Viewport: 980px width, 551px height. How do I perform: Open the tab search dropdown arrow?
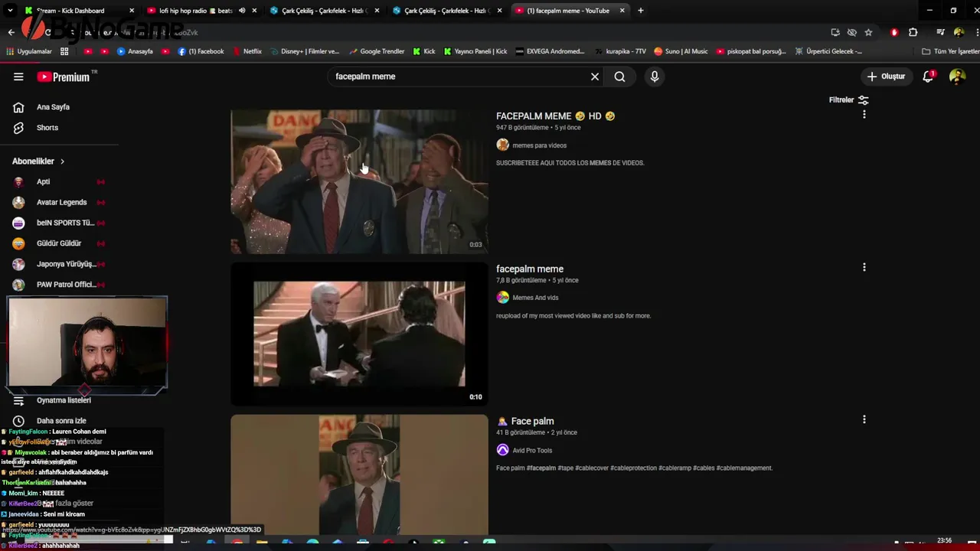(10, 11)
